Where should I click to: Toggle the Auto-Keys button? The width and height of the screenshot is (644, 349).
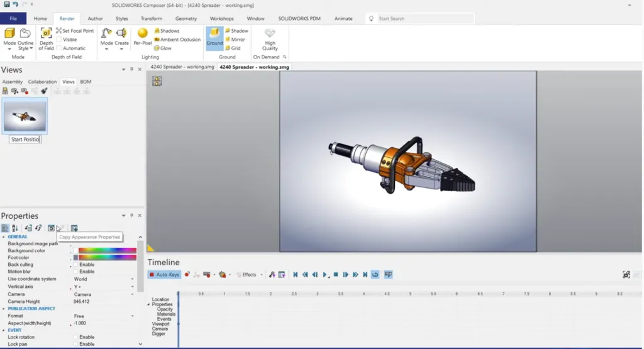coord(164,275)
